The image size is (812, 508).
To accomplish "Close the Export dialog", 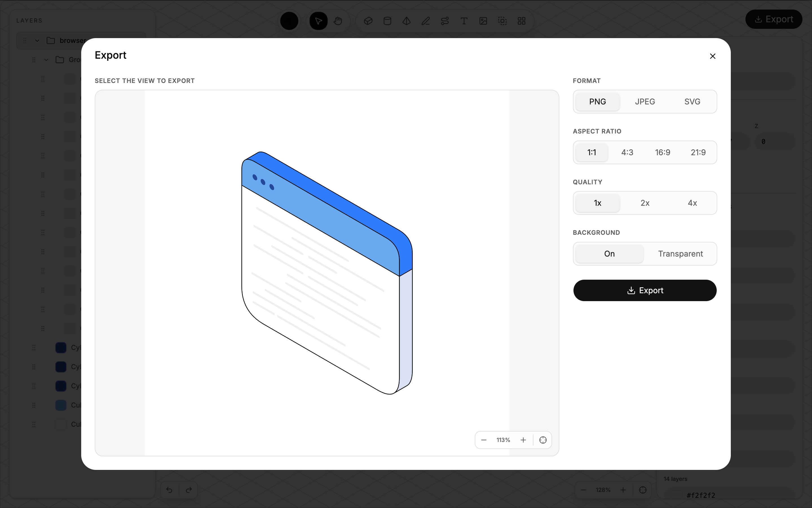I will [713, 56].
